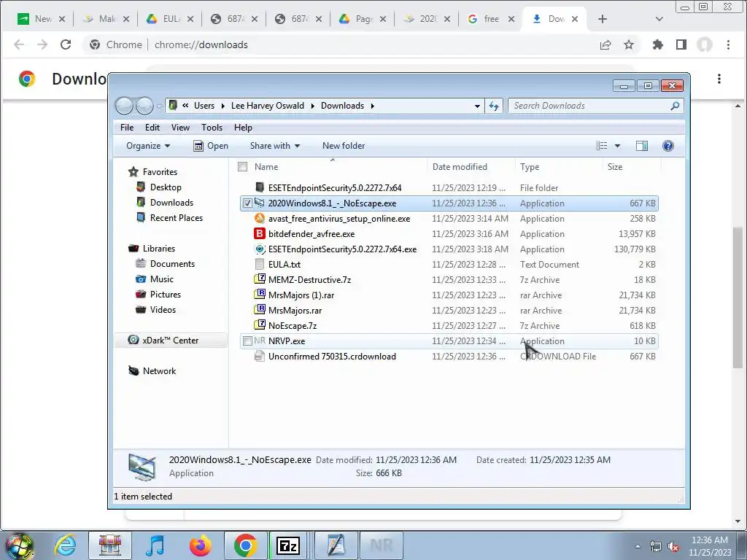The width and height of the screenshot is (747, 560).
Task: Open the avast_free_antivirus_setup_online.exe file icon
Action: [260, 219]
